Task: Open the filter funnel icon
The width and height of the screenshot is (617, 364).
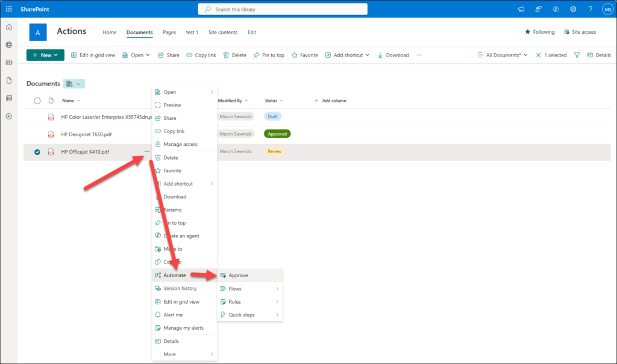Action: [x=577, y=55]
